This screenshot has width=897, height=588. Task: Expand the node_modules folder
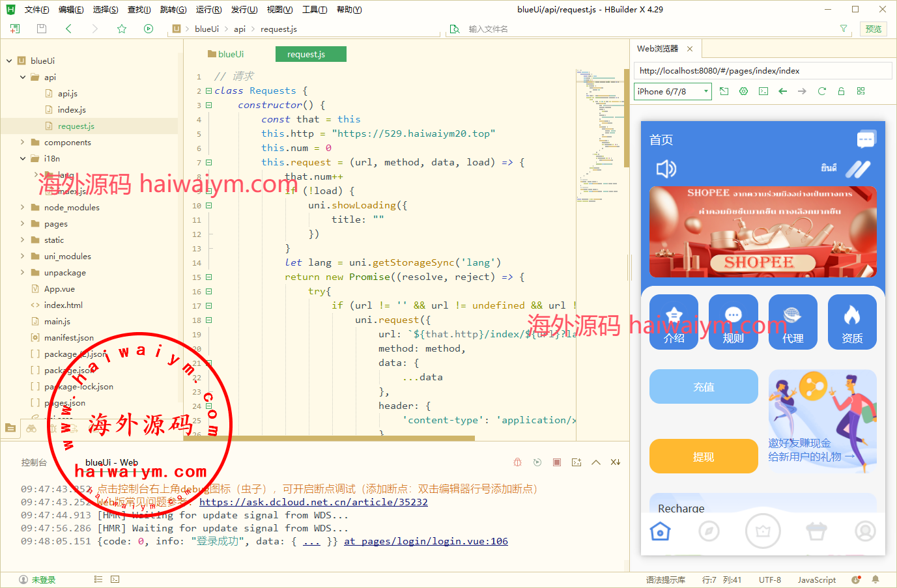[x=22, y=207]
